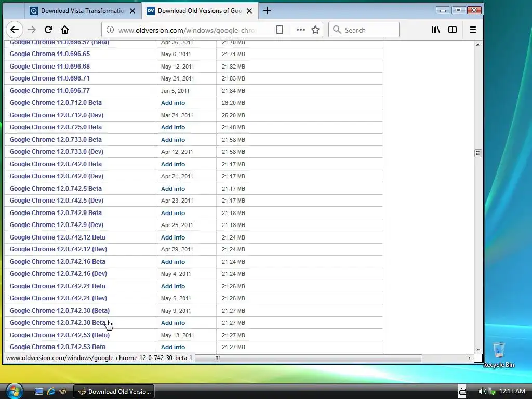Click the horizontal scrollbar right arrow

469,358
